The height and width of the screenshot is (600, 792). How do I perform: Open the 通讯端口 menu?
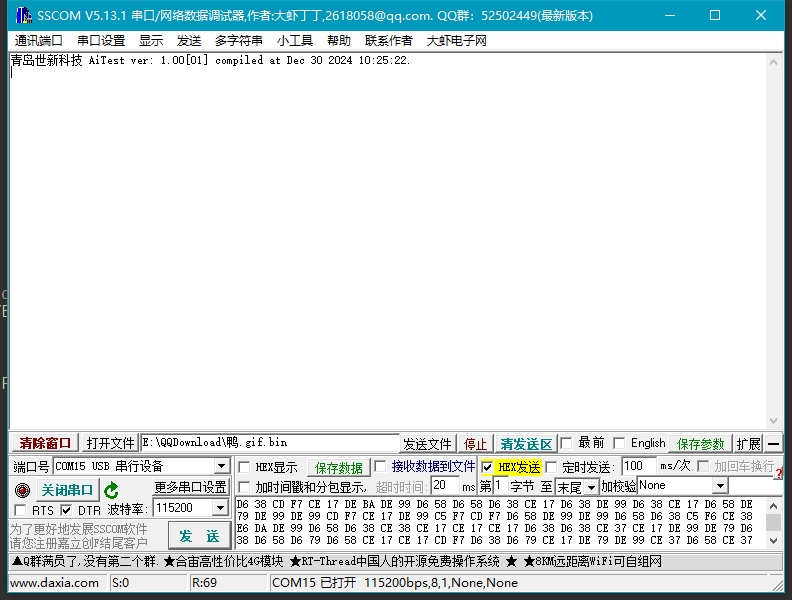point(38,40)
